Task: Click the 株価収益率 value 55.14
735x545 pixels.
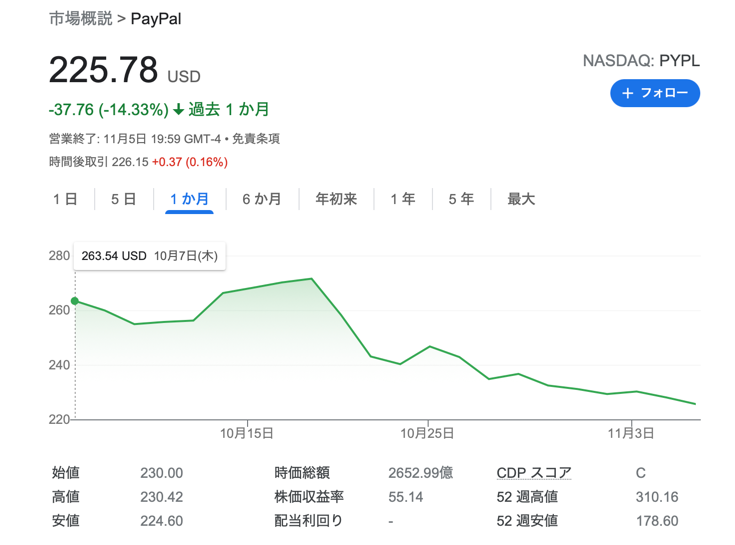Action: 405,497
